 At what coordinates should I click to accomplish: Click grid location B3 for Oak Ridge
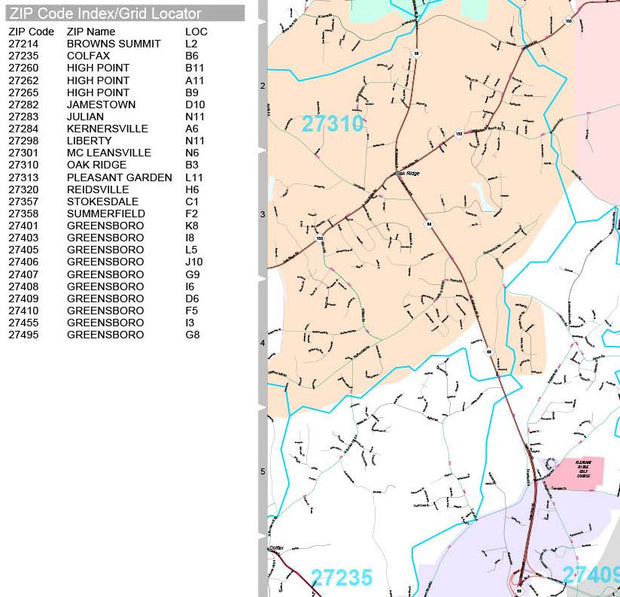pos(192,165)
